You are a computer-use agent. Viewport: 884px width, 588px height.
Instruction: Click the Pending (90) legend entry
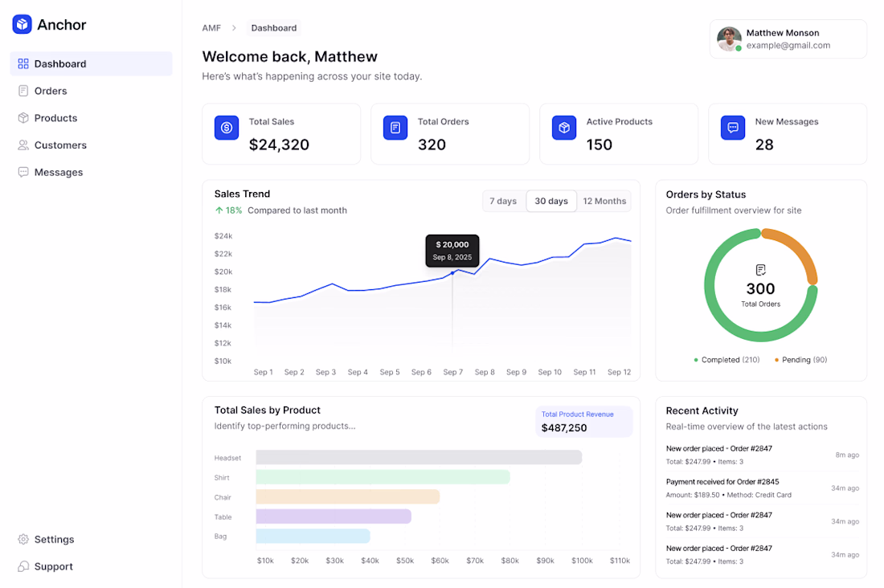(x=800, y=360)
